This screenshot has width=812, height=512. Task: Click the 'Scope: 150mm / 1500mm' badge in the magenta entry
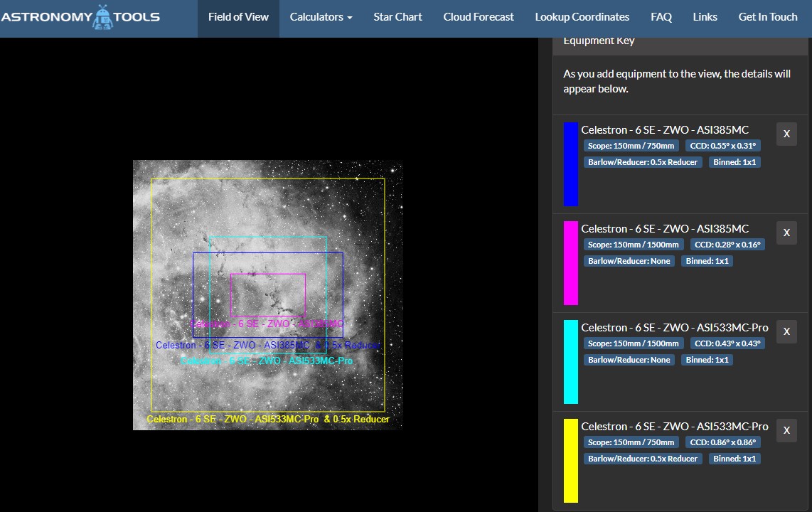634,245
